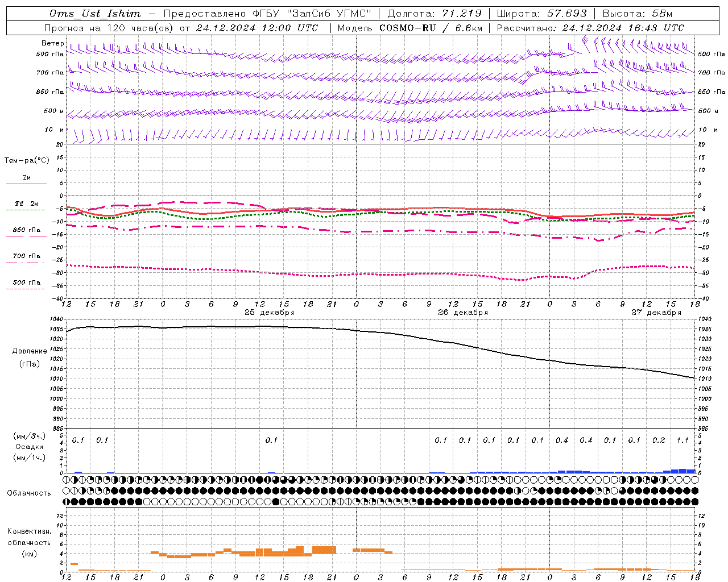Viewport: 728px width, 582px height.
Task: Select the latitude value Широта: 57.693
Action: [541, 14]
